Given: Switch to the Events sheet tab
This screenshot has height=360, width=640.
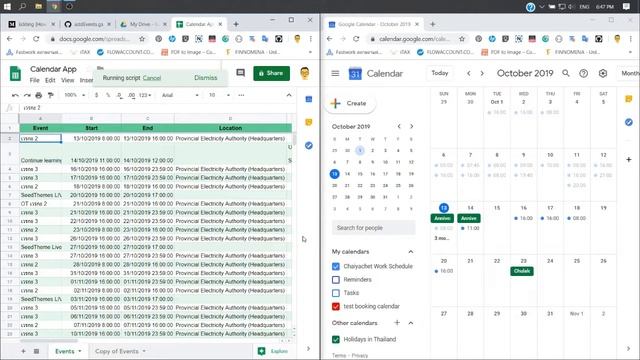Looking at the screenshot, I should pos(64,351).
